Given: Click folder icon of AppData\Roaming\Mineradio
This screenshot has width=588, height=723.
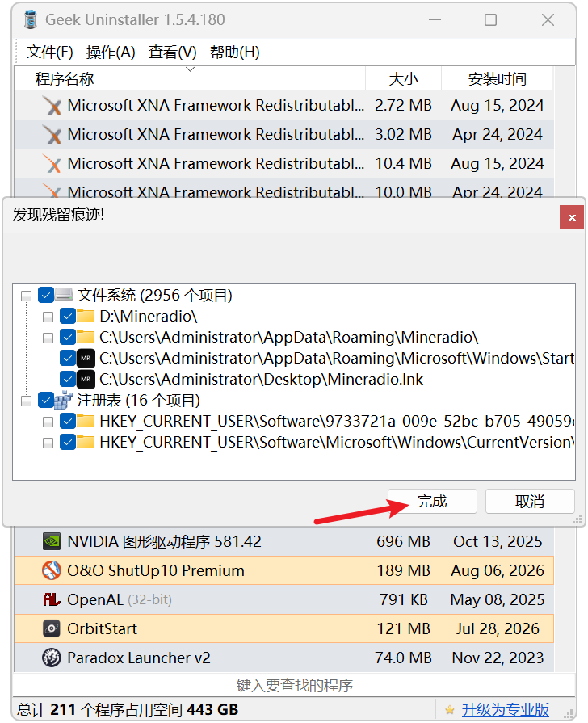Looking at the screenshot, I should pyautogui.click(x=86, y=337).
